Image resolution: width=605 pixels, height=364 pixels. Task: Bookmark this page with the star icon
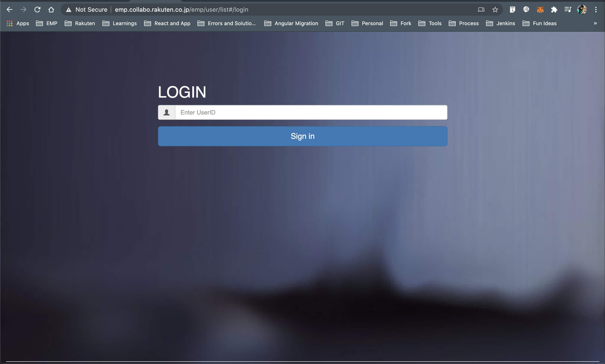495,10
